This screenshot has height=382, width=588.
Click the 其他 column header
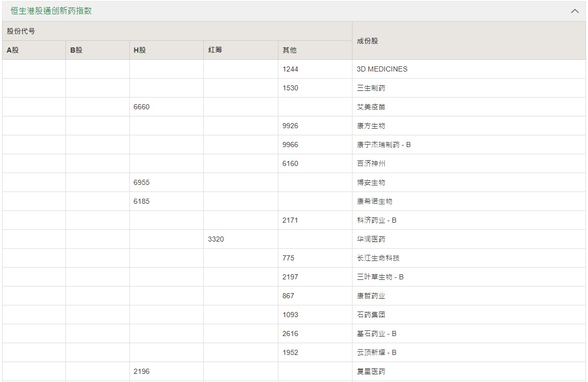(289, 50)
